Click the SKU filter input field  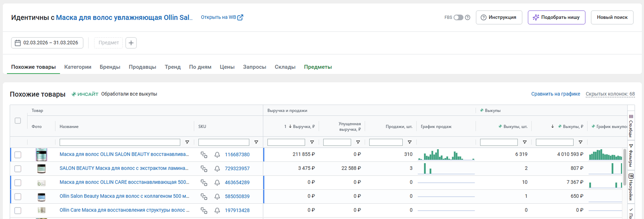(223, 142)
